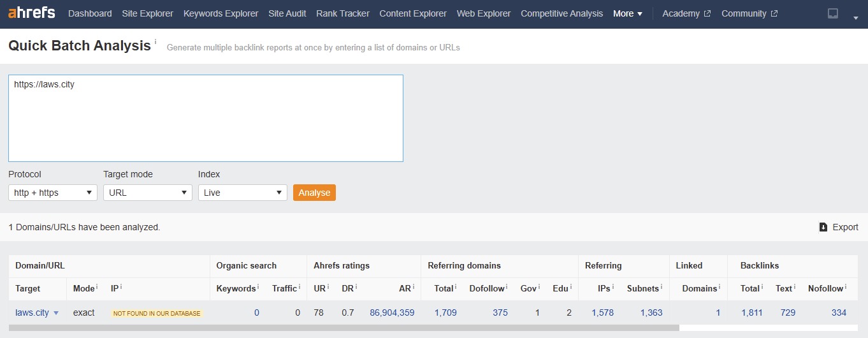868x338 pixels.
Task: Go to Keywords Explorer
Action: click(x=221, y=13)
